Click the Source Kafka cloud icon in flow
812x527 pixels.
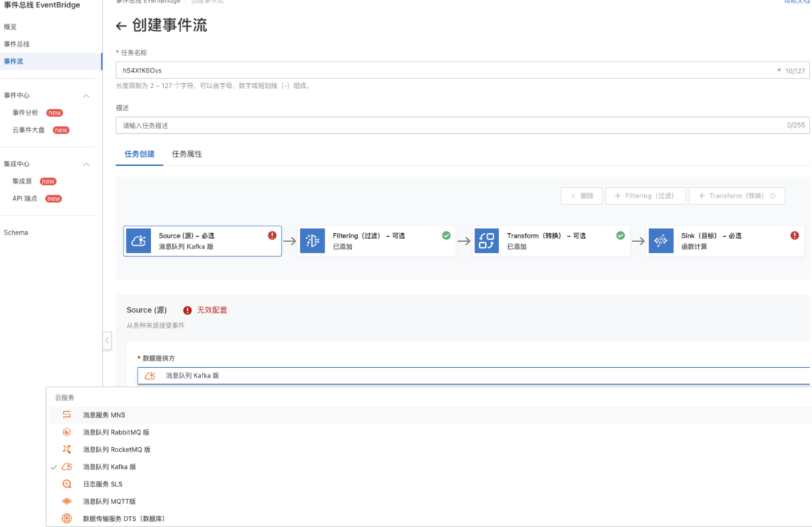(x=139, y=241)
